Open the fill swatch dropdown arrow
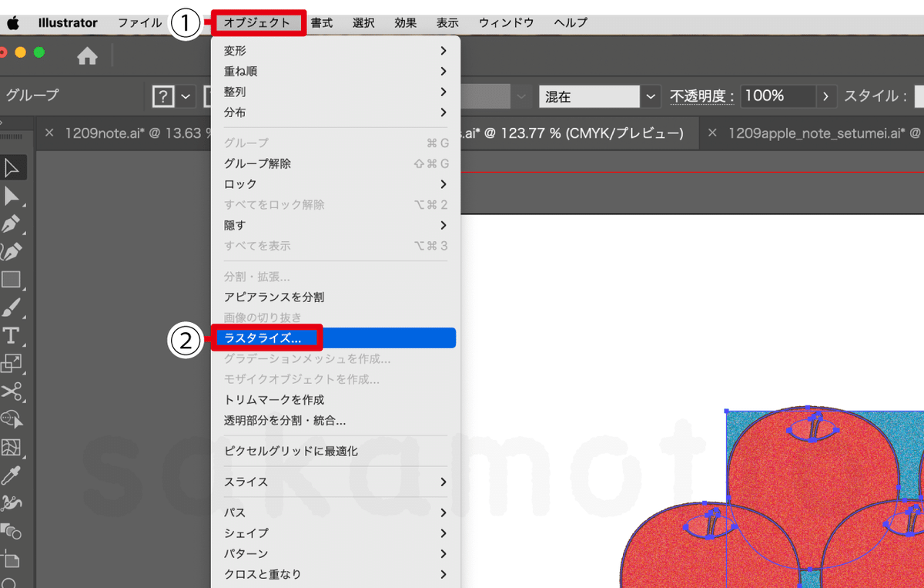 click(x=187, y=96)
